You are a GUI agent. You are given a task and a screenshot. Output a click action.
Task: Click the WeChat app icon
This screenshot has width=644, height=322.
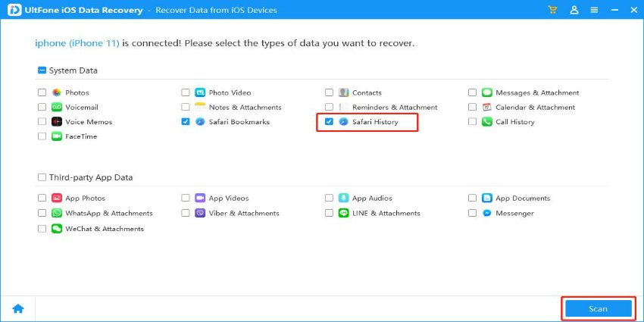tap(57, 228)
